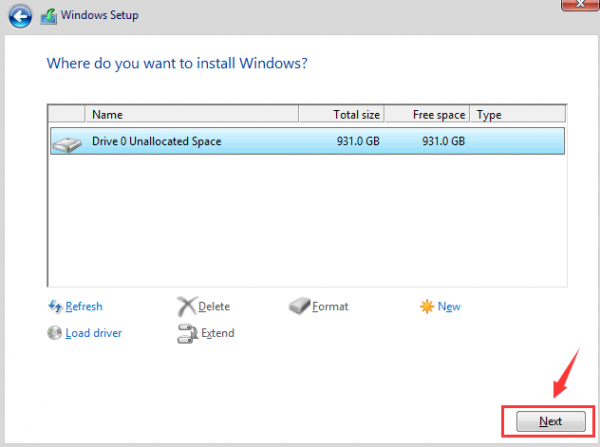600x447 pixels.
Task: Click the orange New partition star icon
Action: (427, 306)
